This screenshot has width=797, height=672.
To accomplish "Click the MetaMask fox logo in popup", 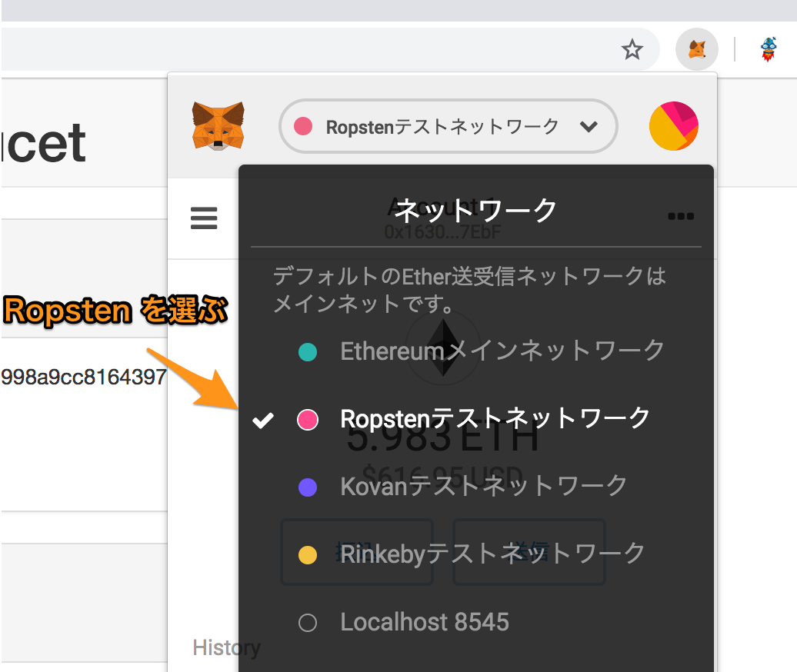I will [218, 125].
